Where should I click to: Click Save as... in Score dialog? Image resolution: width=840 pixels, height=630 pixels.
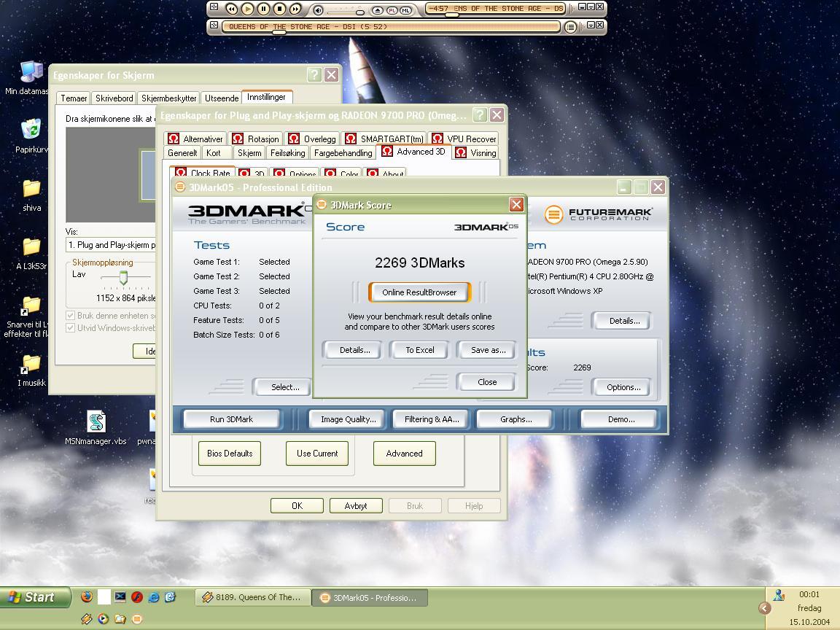click(488, 350)
